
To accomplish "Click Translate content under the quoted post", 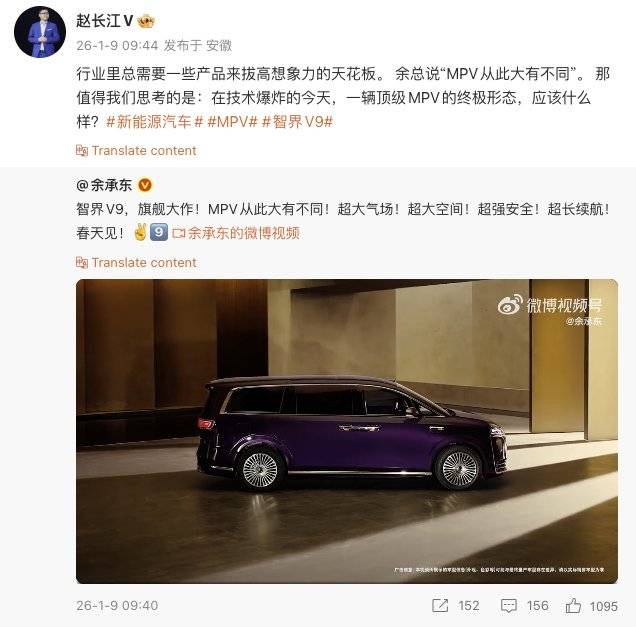I will (144, 263).
